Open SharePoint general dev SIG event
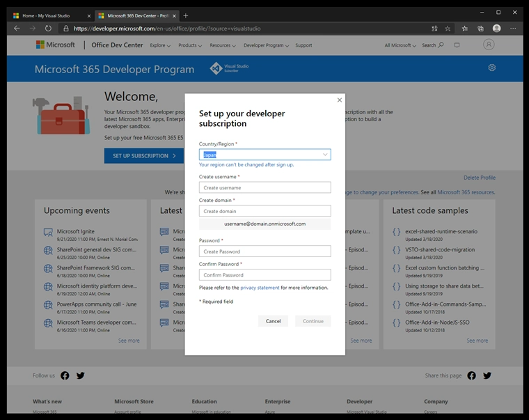The image size is (529, 420). tap(97, 249)
